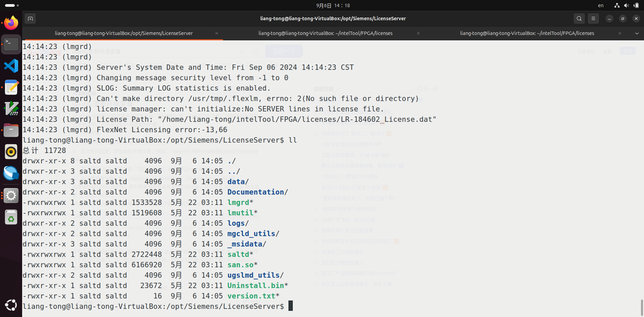Click the Terminal icon in the dock
Viewport: 644px width, 317px height.
[x=11, y=44]
